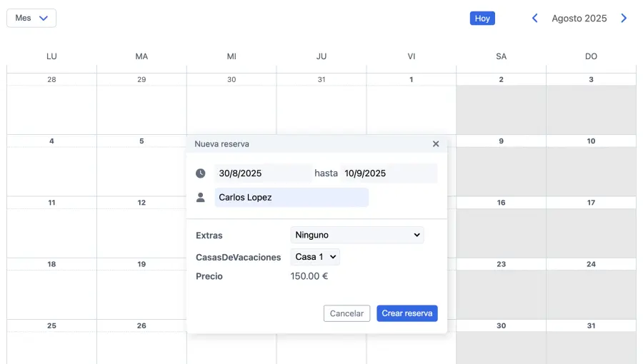
Task: Cancel the new reservation
Action: click(x=347, y=313)
